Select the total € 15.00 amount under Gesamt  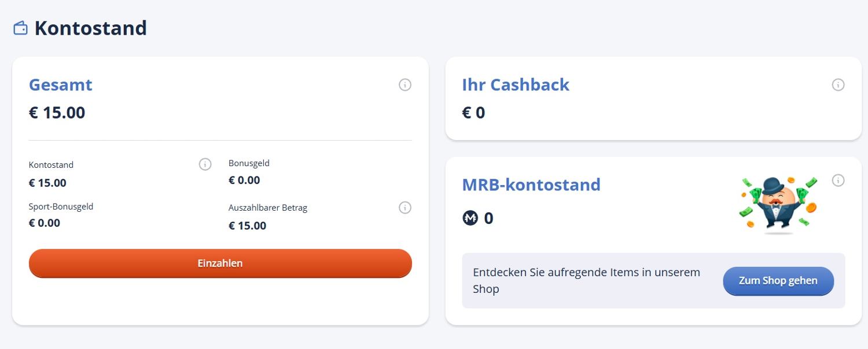57,112
